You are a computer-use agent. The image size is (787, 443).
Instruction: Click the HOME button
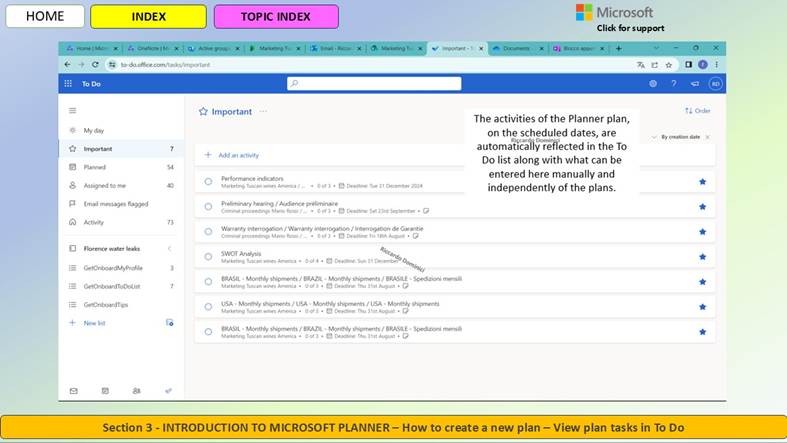(x=45, y=16)
